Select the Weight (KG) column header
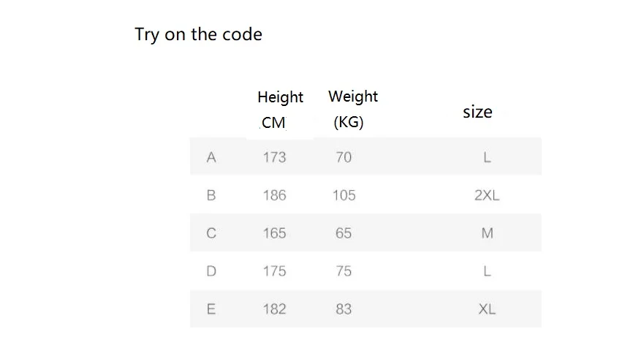The height and width of the screenshot is (364, 633). tap(353, 109)
